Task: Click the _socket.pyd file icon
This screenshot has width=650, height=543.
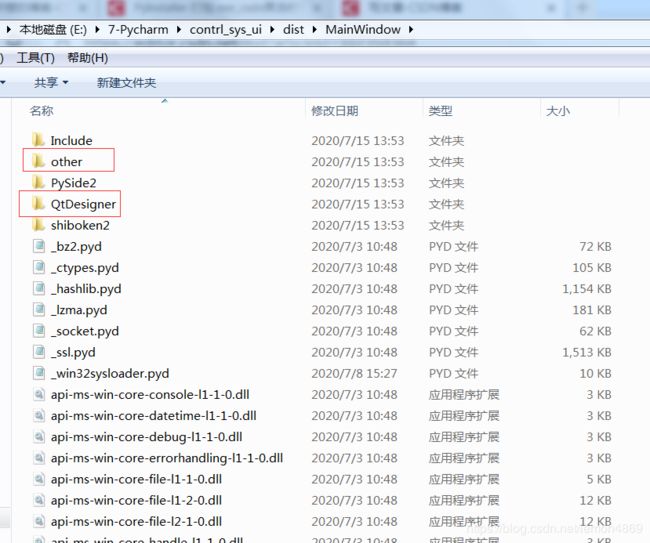Action: click(x=39, y=330)
